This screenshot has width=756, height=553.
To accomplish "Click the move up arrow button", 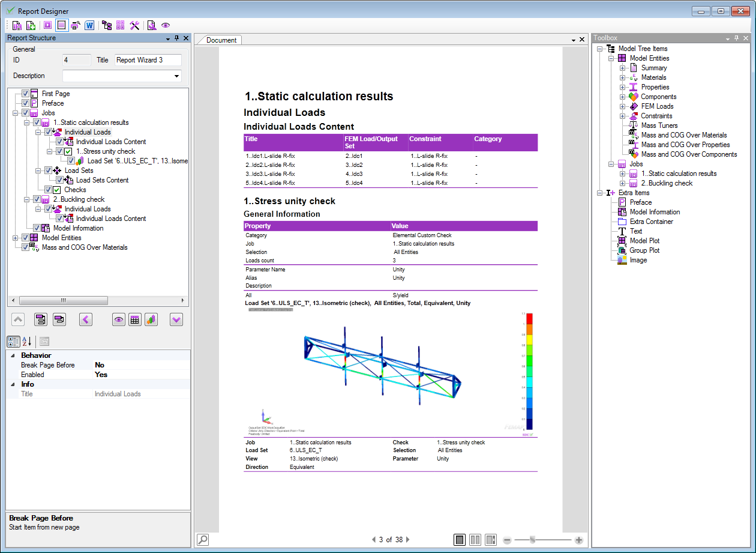I will [x=17, y=319].
